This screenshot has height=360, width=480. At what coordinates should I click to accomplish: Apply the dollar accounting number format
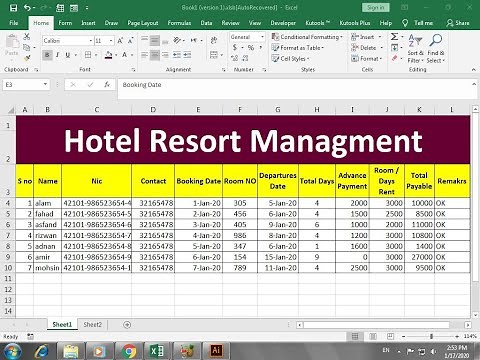coord(235,48)
